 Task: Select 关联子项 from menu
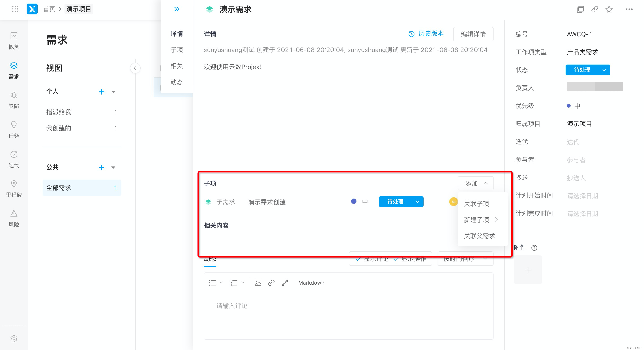coord(476,204)
